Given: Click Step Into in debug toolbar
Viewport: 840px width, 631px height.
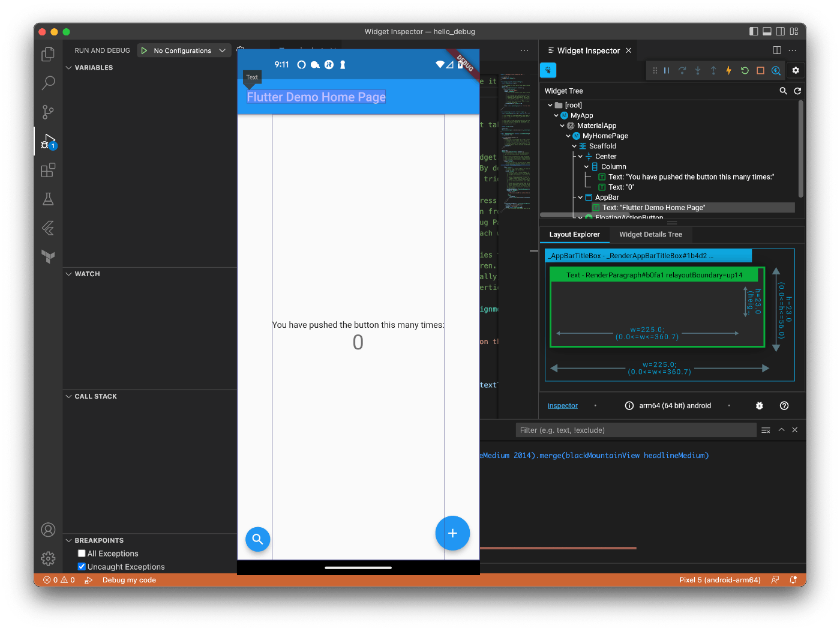Looking at the screenshot, I should tap(698, 70).
